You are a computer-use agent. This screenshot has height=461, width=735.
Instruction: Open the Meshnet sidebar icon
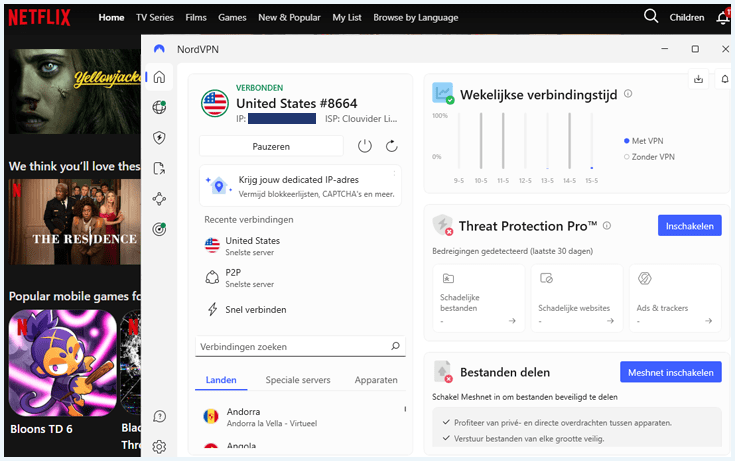click(159, 199)
